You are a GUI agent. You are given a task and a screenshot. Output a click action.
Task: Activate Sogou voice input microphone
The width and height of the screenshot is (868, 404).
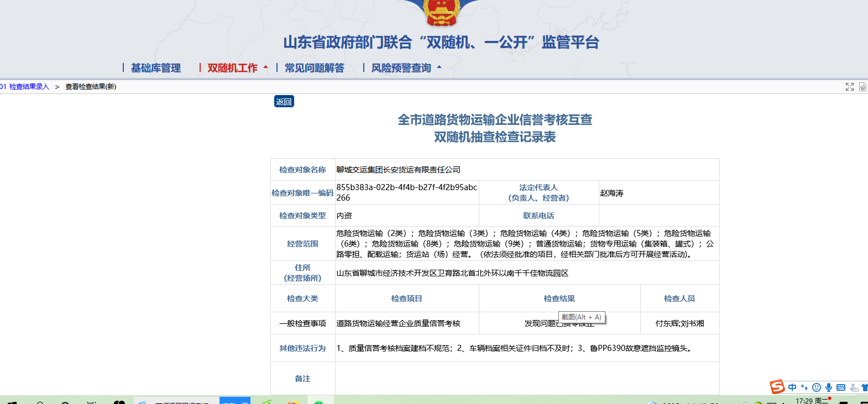click(829, 387)
